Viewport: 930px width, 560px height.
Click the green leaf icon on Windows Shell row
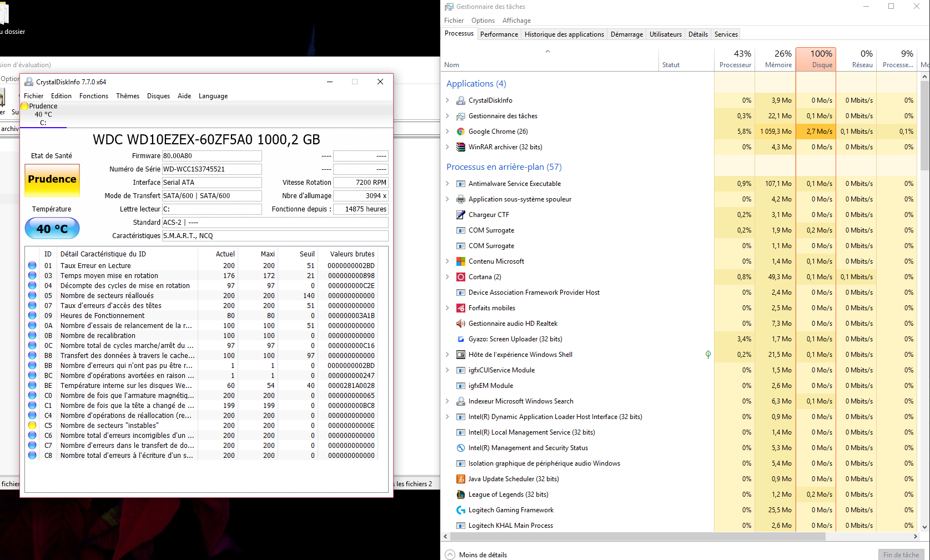(708, 355)
